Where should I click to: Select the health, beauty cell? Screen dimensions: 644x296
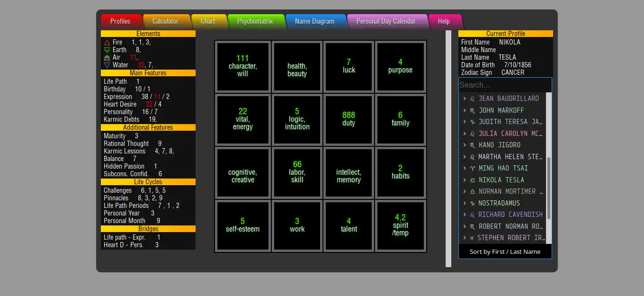[297, 66]
